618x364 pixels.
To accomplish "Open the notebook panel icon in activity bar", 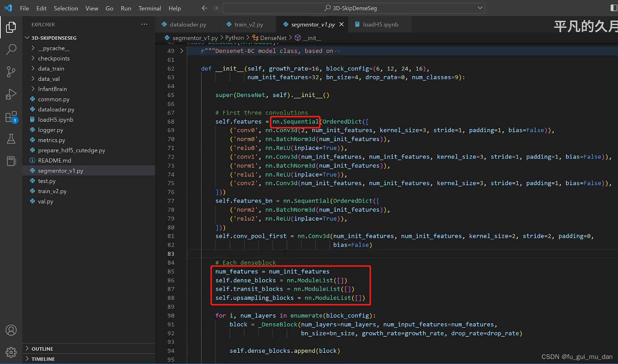I will (x=11, y=161).
